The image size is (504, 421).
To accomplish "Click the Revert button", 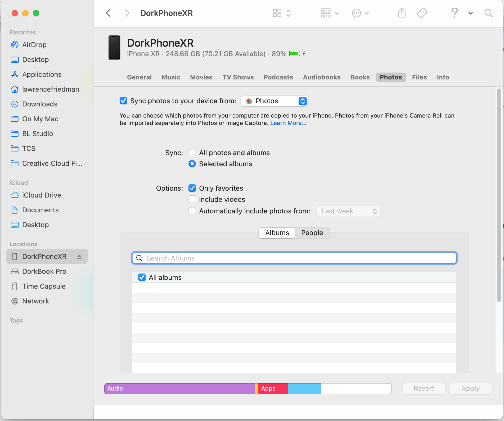I will click(424, 389).
